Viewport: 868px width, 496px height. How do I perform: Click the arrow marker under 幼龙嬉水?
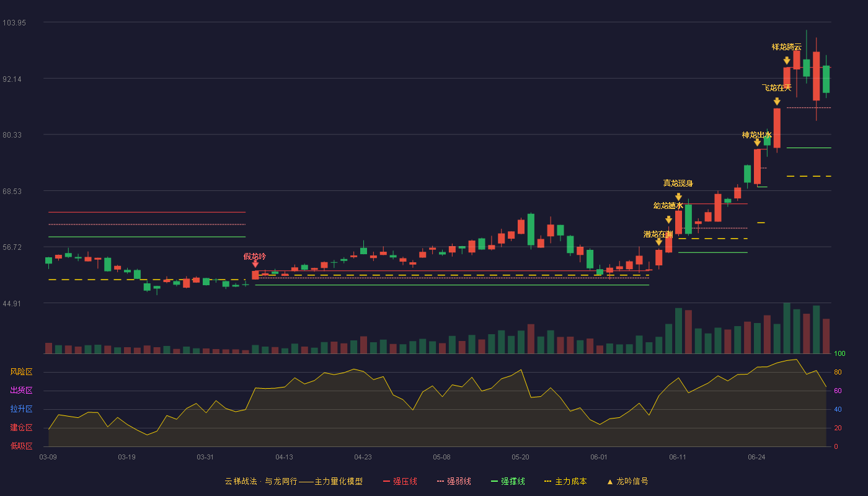[x=668, y=219]
